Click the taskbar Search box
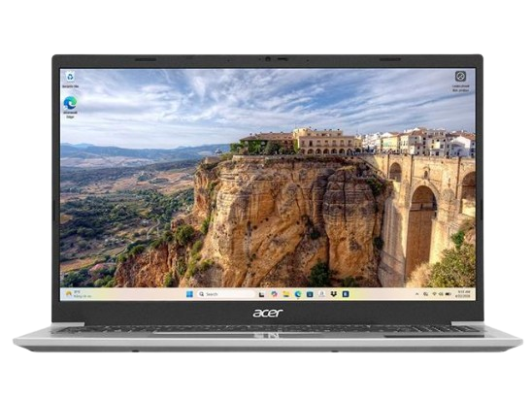Image resolution: width=532 pixels, height=401 pixels. [225, 294]
